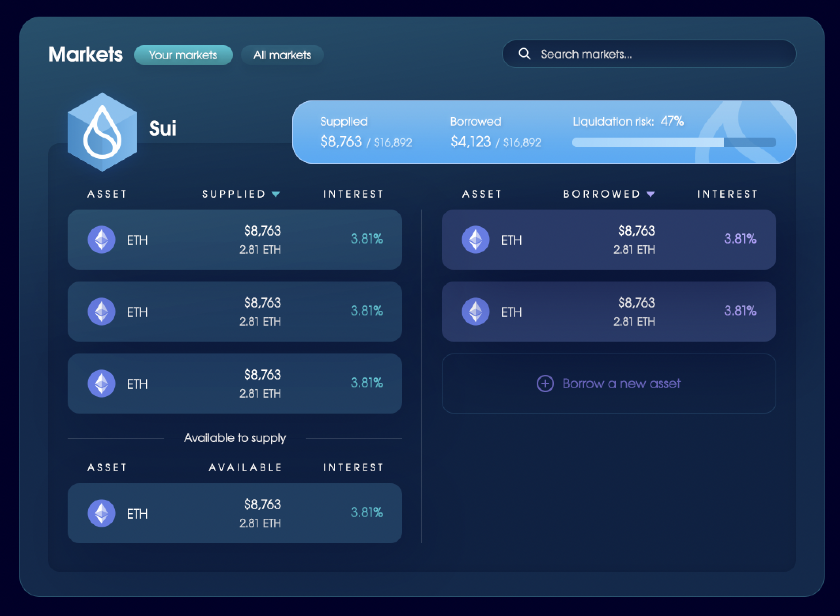The height and width of the screenshot is (616, 840).
Task: Click Borrow a new asset button
Action: [621, 384]
